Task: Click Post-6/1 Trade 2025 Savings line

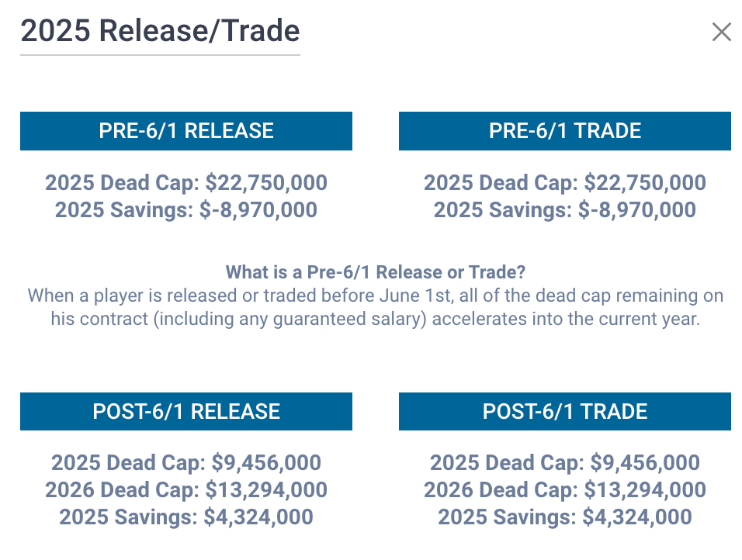Action: 565,517
